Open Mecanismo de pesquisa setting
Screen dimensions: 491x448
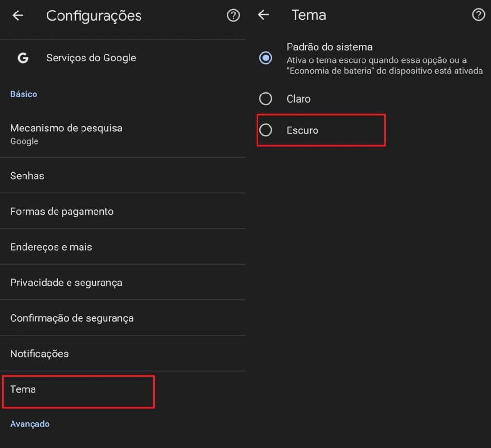tap(122, 134)
